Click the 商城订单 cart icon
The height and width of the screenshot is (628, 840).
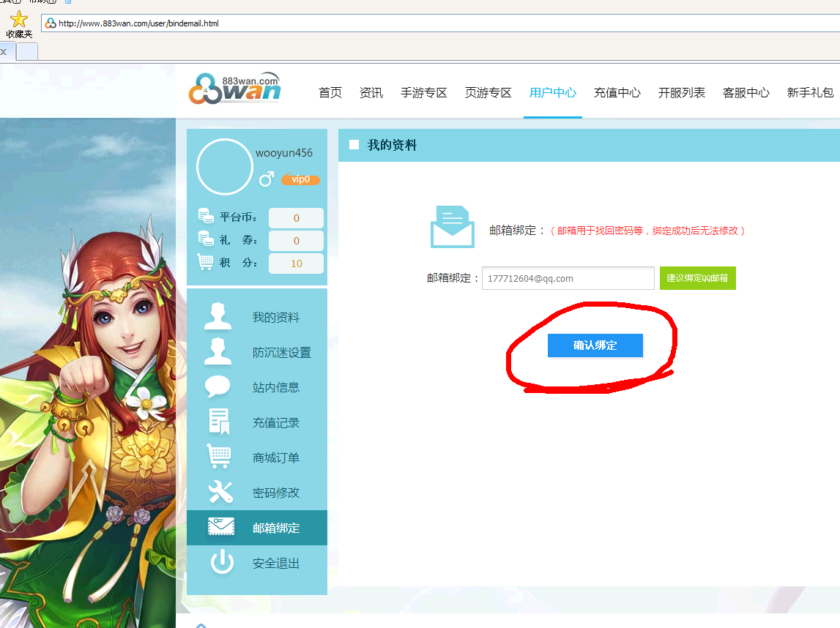pyautogui.click(x=218, y=457)
